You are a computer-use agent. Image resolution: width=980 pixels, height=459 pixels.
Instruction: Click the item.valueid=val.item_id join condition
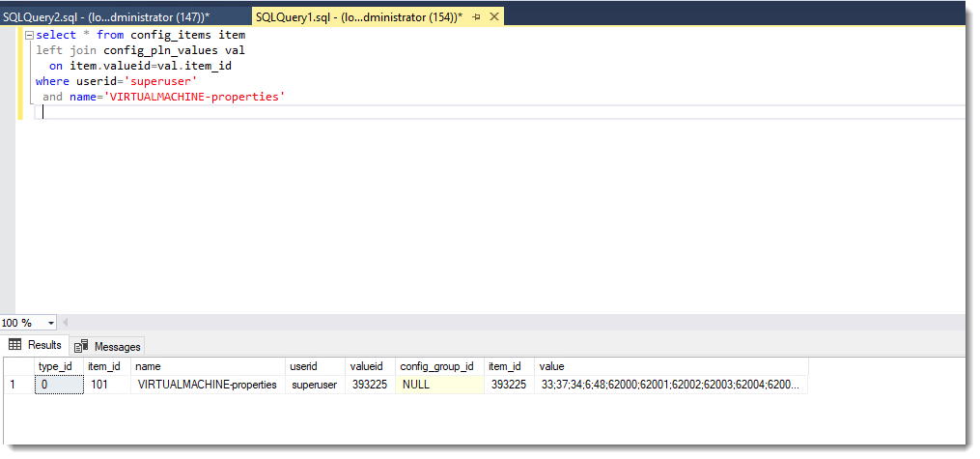point(151,66)
